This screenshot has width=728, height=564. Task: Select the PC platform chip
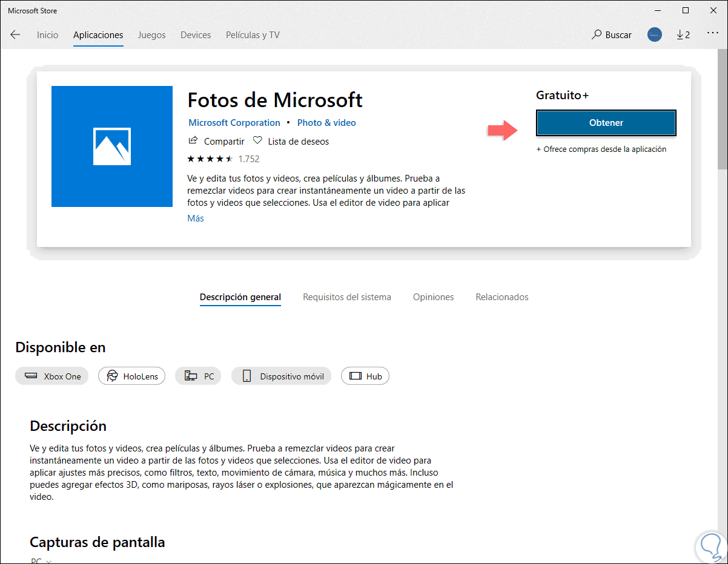pos(199,376)
